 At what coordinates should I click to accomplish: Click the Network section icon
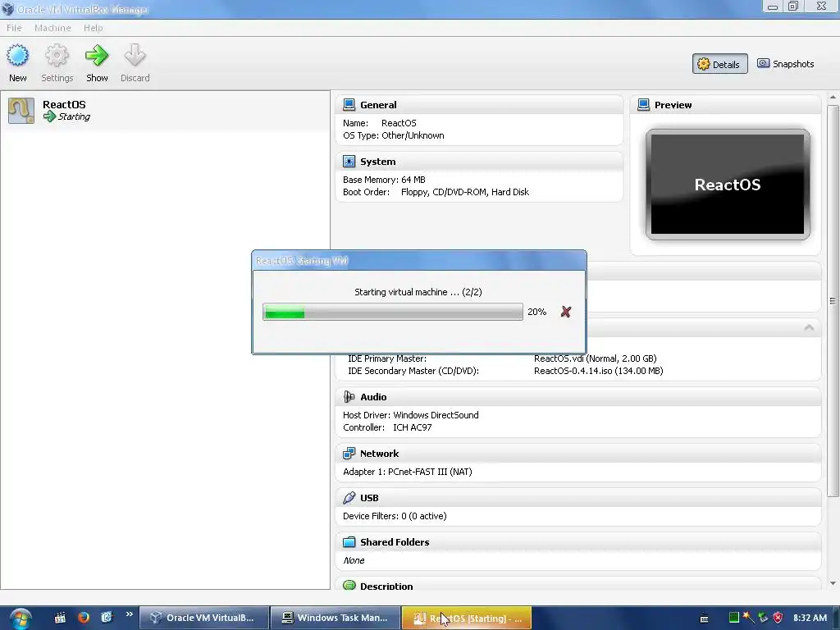pos(349,453)
